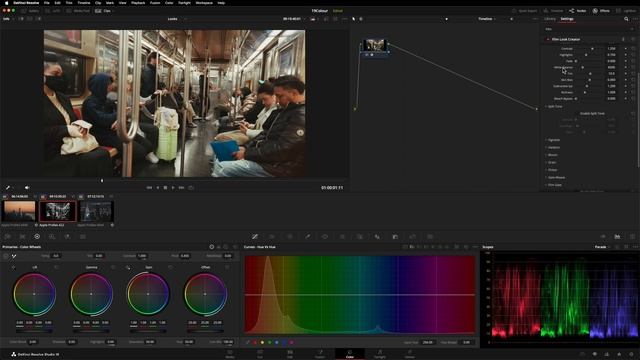Open the Workspace menu
Image resolution: width=640 pixels, height=360 pixels.
[x=204, y=3]
